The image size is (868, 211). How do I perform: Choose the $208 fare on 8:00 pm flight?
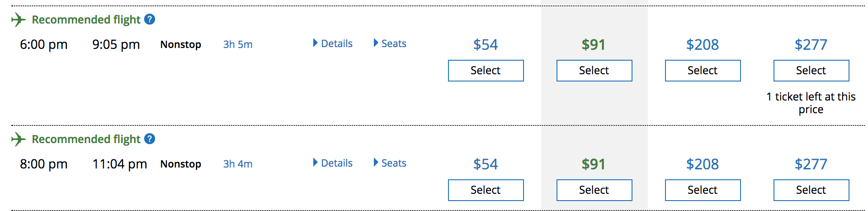pos(703,190)
